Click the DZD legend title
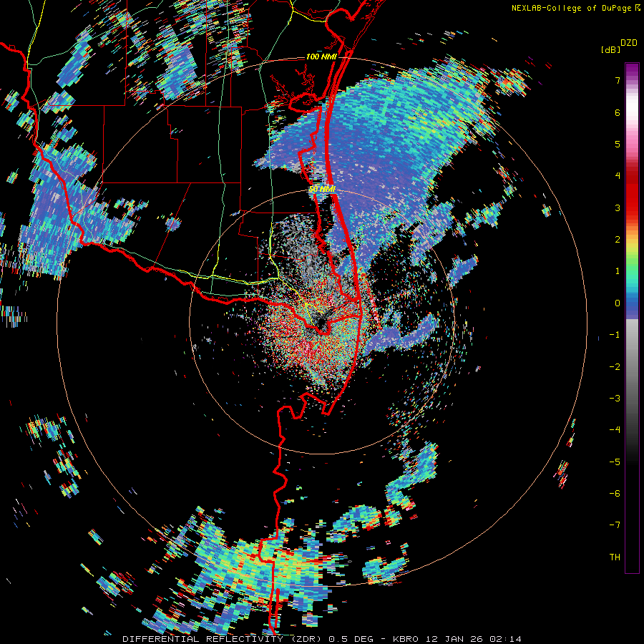Screen dimensions: 644x644 point(629,43)
